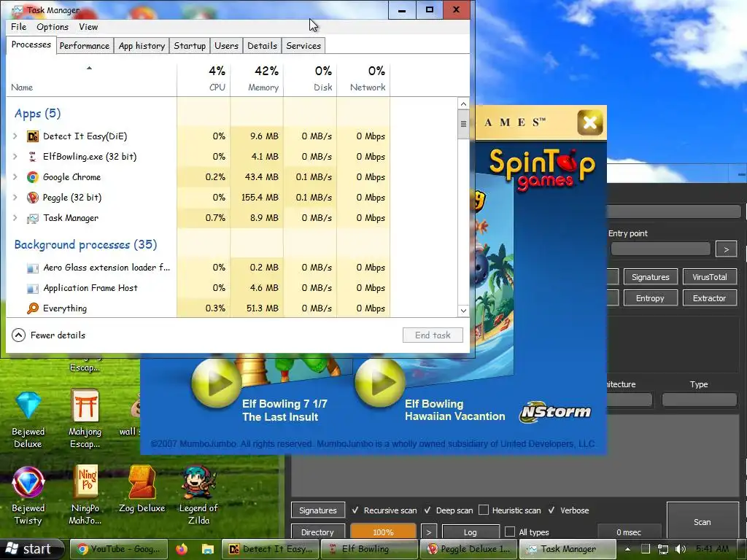Click the 100% scan progress bar

pos(383,532)
